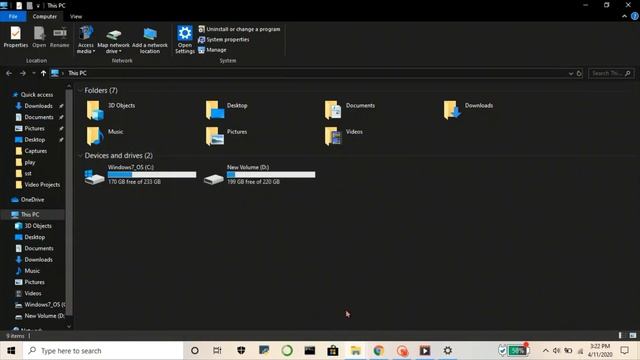The height and width of the screenshot is (360, 640).
Task: Select OneDrive in navigation pane
Action: click(32, 200)
